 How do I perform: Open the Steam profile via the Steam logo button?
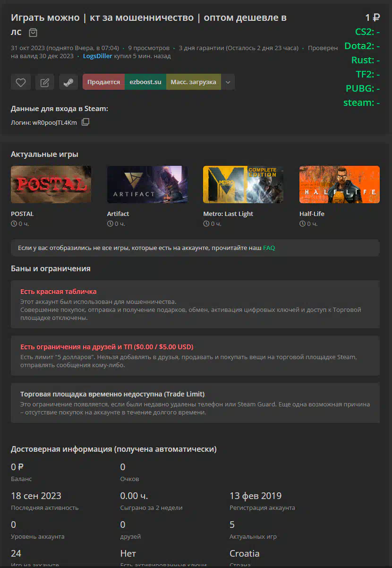click(x=68, y=82)
